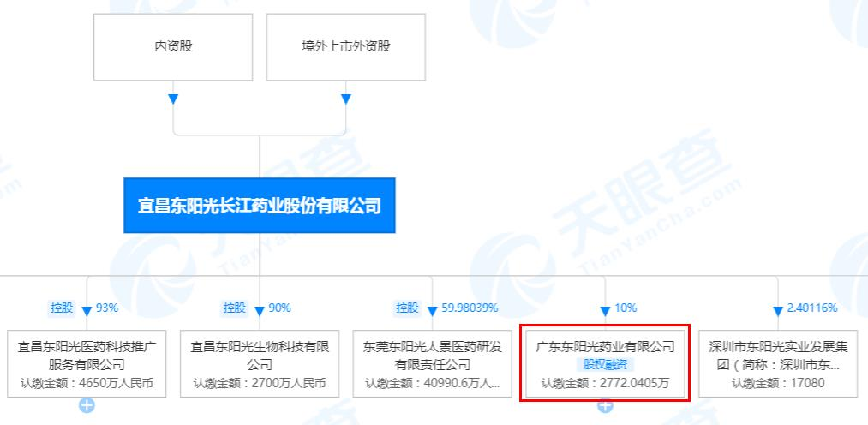Click the arrow icon beside 59.98039%
Screen dimensions: 868x425
(x=433, y=311)
